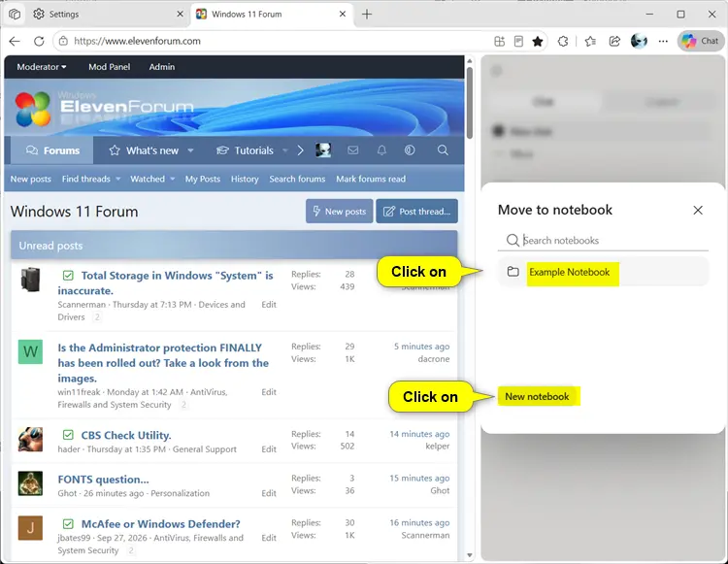The image size is (728, 564).
Task: Click win11freak's W avatar
Action: pos(31,351)
